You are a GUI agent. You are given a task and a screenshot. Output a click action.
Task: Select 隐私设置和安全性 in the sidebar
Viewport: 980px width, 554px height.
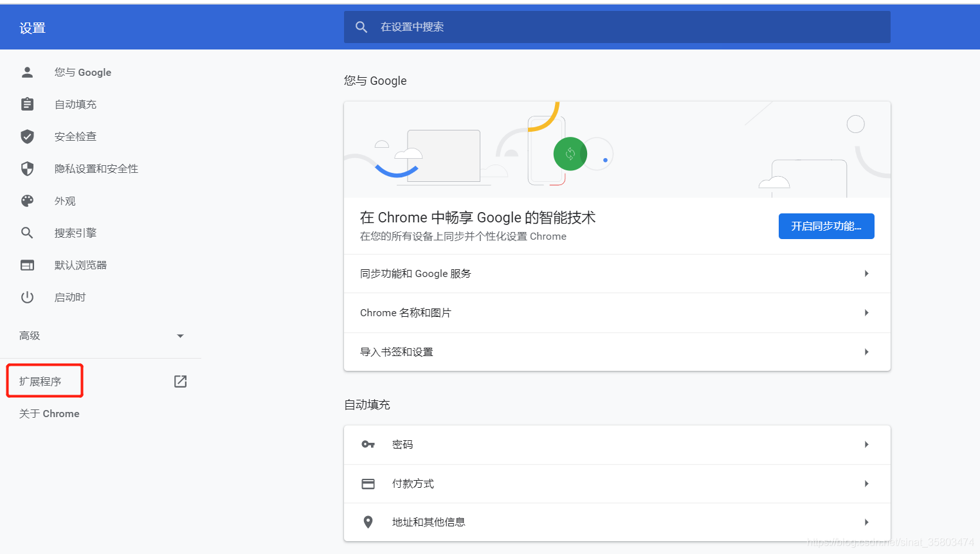click(x=96, y=168)
